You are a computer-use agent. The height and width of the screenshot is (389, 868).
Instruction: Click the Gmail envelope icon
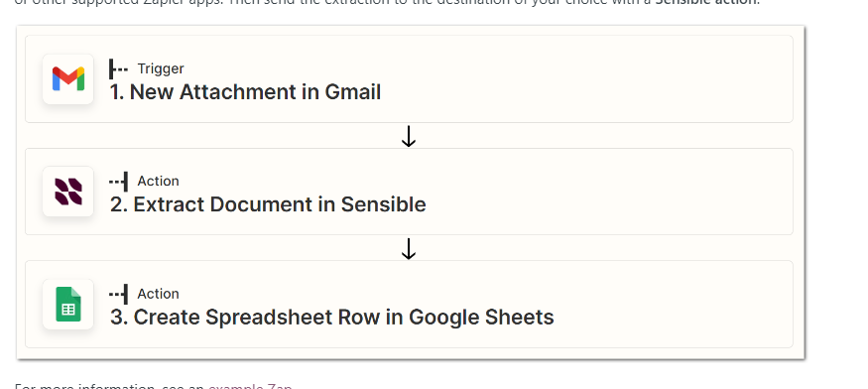point(68,79)
